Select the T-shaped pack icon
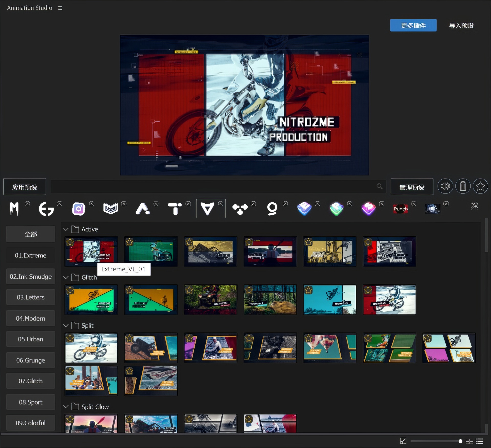Screen dimensions: 491x448 (175, 209)
